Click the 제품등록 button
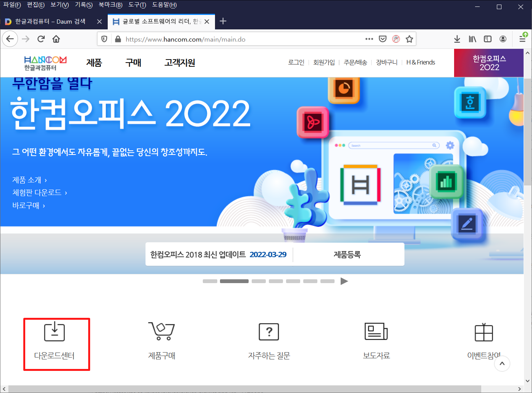 (x=347, y=254)
